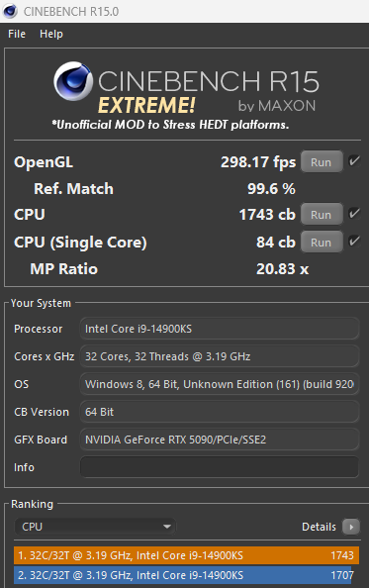This screenshot has height=588, width=369.
Task: Open the CPU ranking dropdown
Action: pos(95,527)
